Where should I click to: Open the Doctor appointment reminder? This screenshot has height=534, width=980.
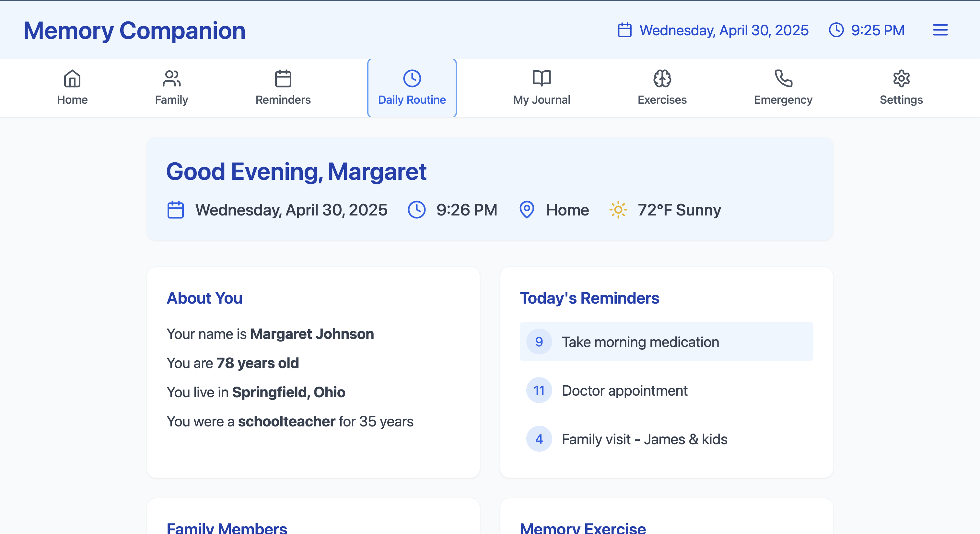(625, 390)
